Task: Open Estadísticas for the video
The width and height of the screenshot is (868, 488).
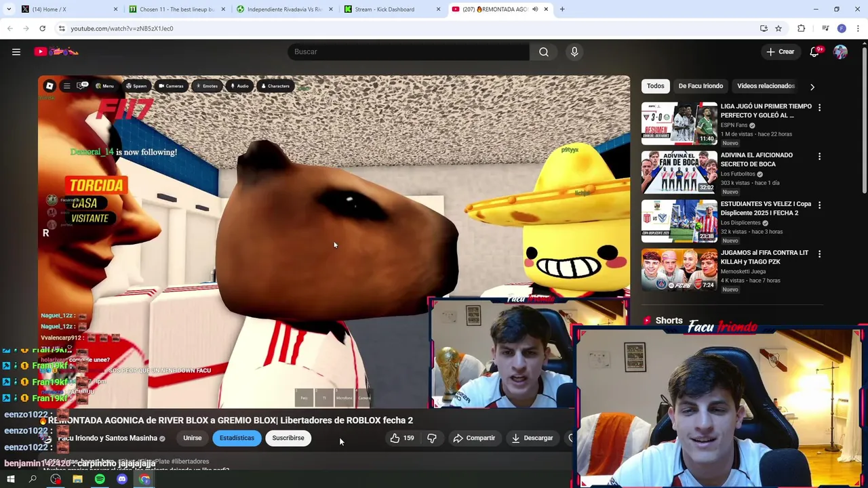Action: tap(237, 438)
